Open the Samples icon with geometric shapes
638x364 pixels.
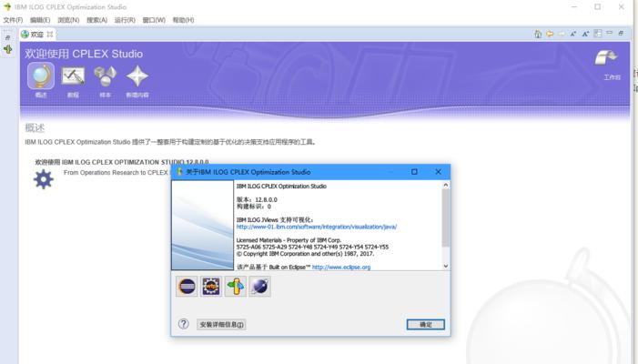point(105,76)
